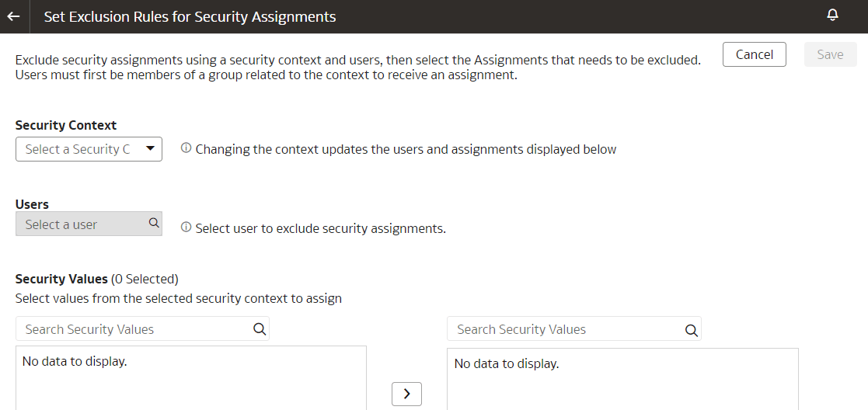Click the info icon beside the Users field
This screenshot has height=410, width=868.
(x=186, y=228)
